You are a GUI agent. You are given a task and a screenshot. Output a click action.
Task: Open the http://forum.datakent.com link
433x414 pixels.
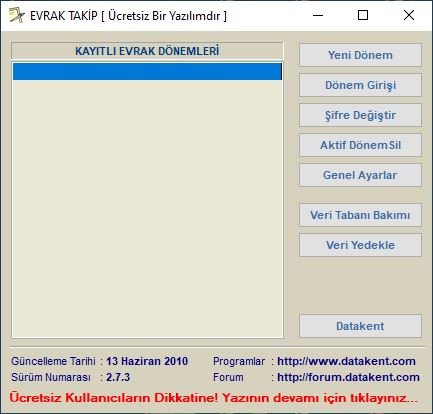[348, 377]
